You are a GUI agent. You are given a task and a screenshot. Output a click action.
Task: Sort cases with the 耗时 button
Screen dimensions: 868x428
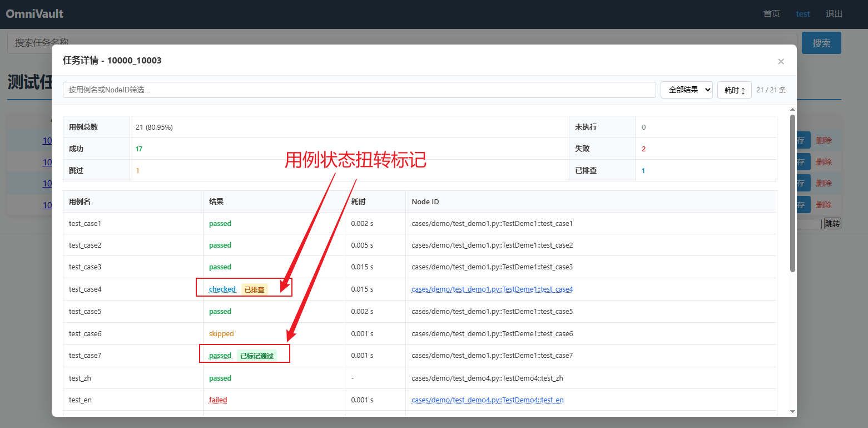(735, 90)
